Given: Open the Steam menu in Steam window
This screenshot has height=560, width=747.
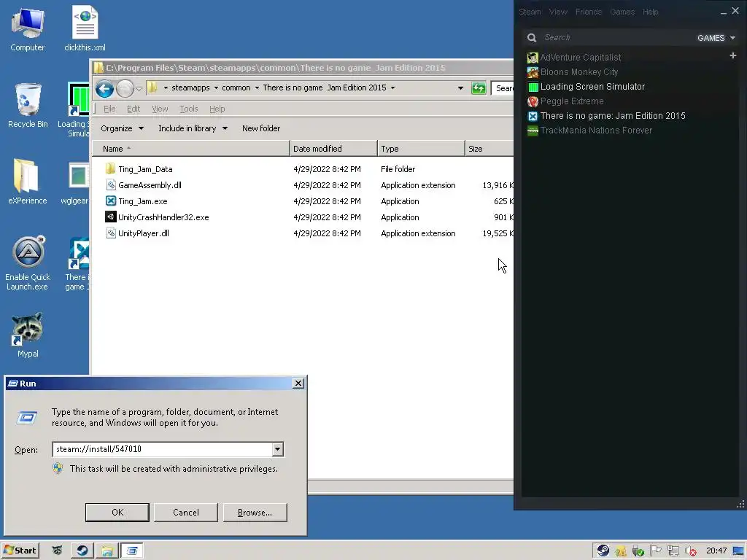Looking at the screenshot, I should coord(530,12).
